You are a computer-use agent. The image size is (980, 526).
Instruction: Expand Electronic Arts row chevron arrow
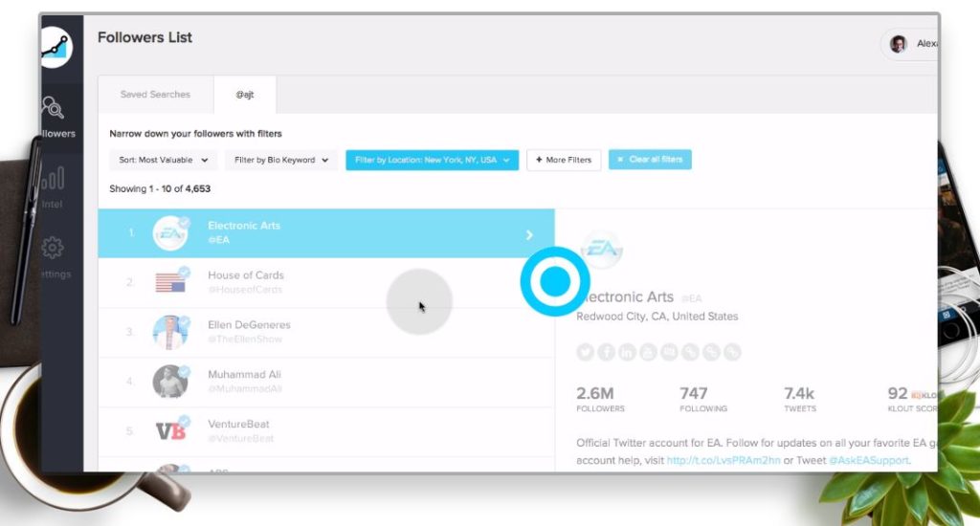coord(529,235)
